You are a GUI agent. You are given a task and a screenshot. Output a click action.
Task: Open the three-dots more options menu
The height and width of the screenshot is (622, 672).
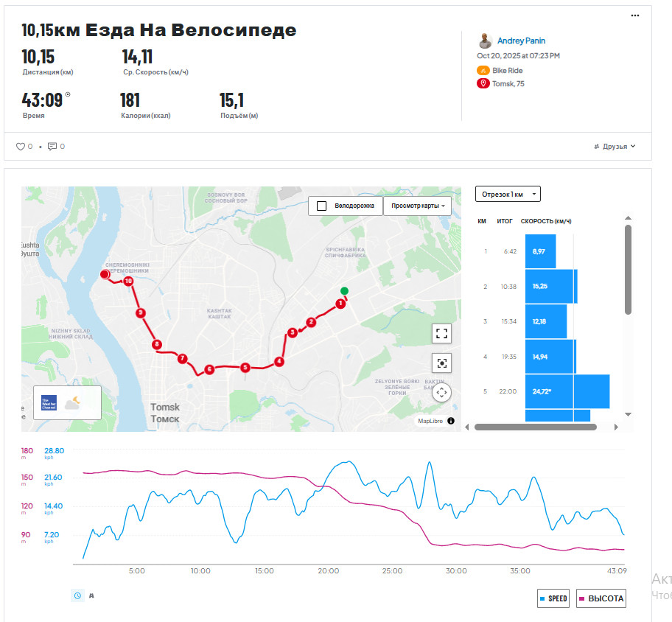pyautogui.click(x=635, y=15)
